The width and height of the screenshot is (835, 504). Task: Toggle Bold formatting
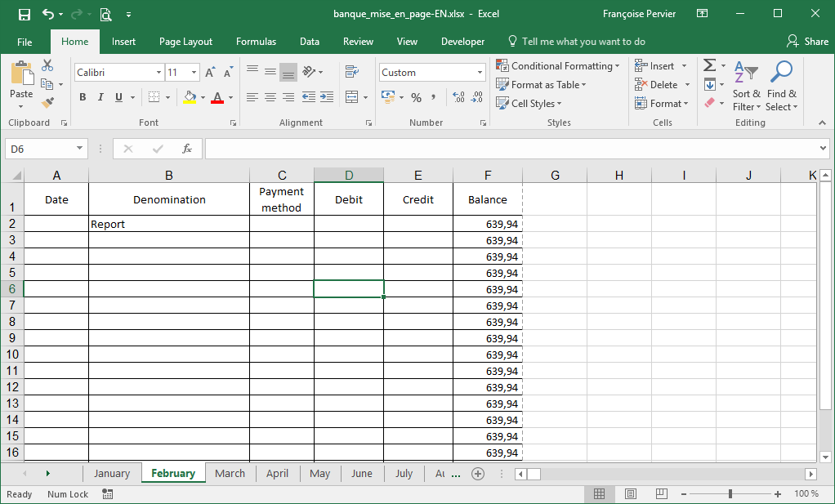tap(83, 97)
